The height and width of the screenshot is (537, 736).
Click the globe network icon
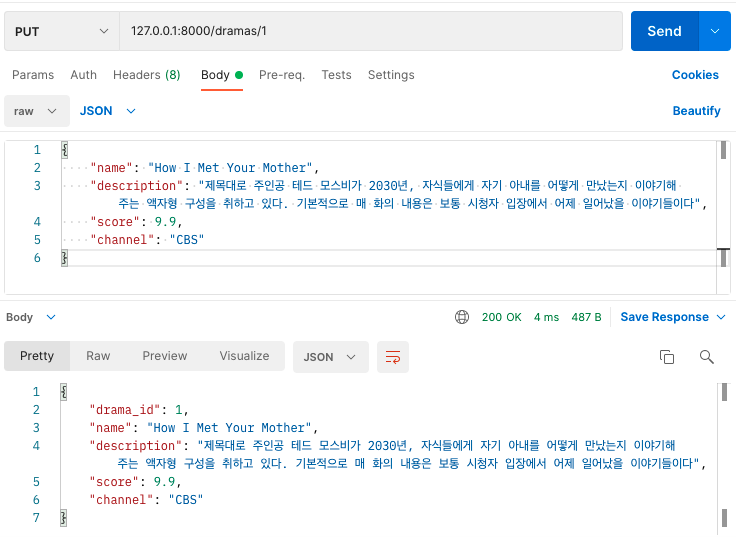coord(462,317)
